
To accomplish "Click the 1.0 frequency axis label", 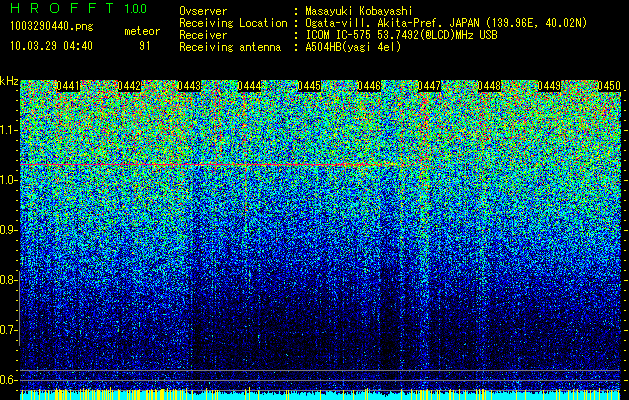I will coord(8,180).
